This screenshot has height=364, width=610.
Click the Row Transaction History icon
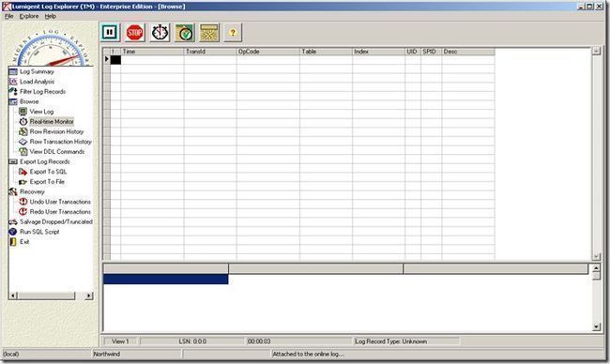click(x=23, y=142)
